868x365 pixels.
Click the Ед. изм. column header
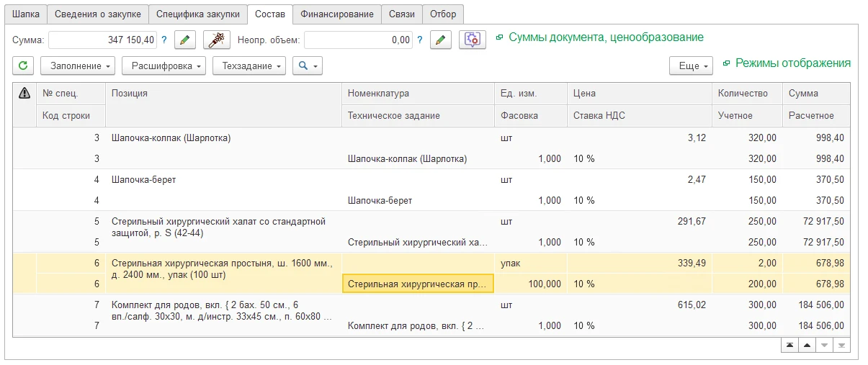click(x=531, y=94)
